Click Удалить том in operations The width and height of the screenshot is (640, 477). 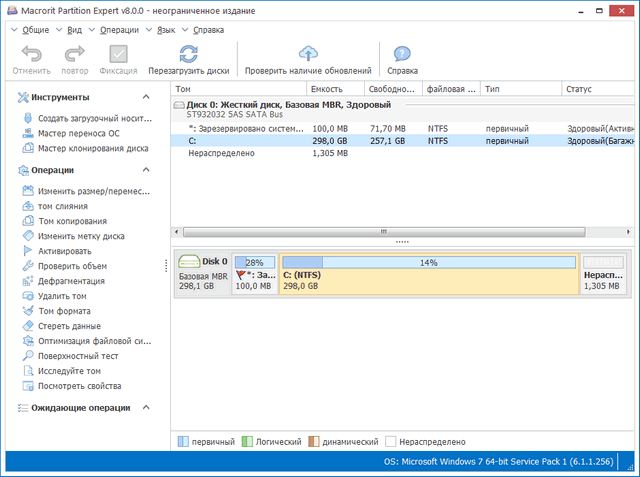pyautogui.click(x=62, y=296)
